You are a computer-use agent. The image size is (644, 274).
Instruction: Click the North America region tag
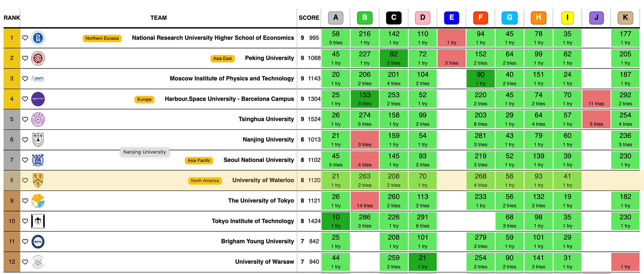click(x=205, y=181)
